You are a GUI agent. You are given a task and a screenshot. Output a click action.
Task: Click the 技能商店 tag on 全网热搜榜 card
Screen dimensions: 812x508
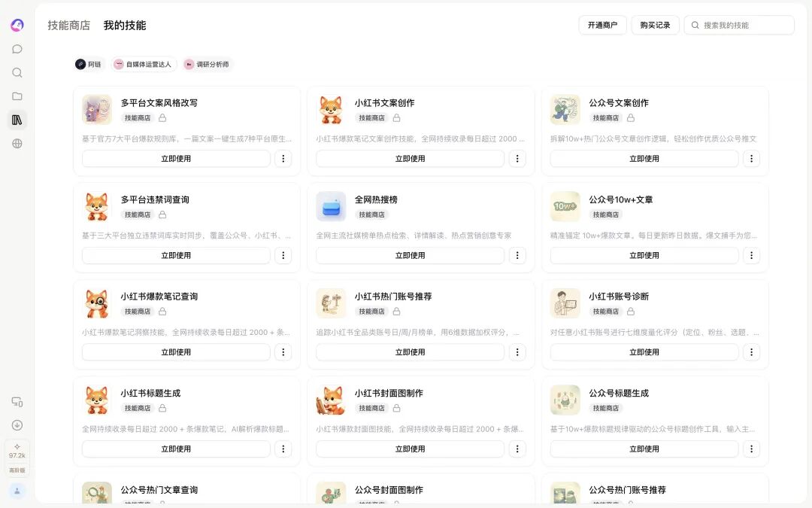372,214
